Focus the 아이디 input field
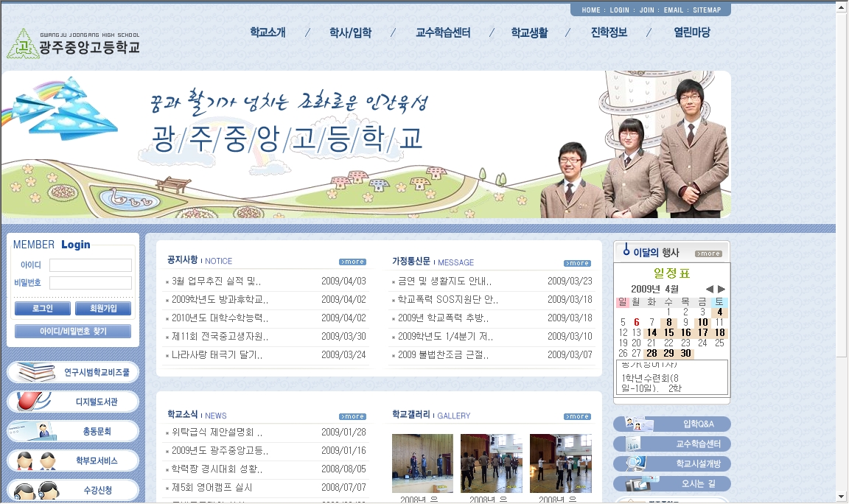 tap(90, 265)
